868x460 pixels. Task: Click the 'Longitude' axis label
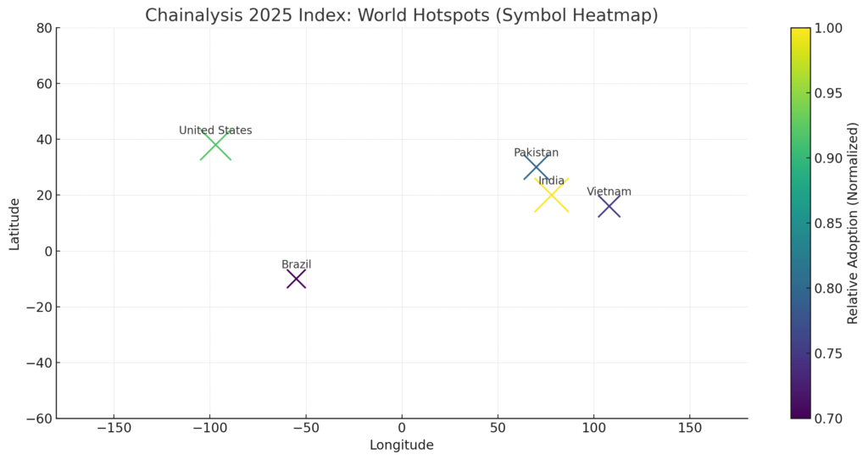pos(401,445)
